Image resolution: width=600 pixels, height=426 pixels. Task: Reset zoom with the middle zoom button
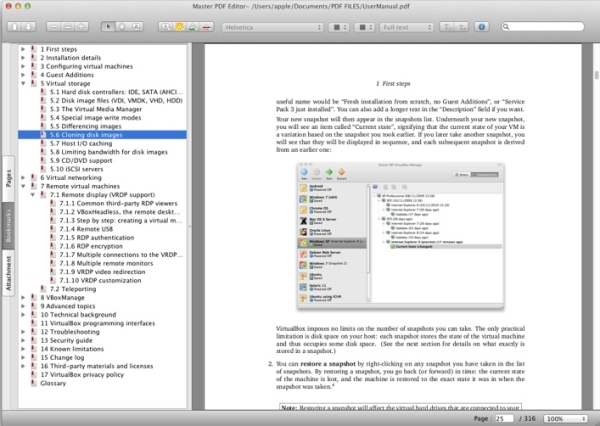(68, 27)
